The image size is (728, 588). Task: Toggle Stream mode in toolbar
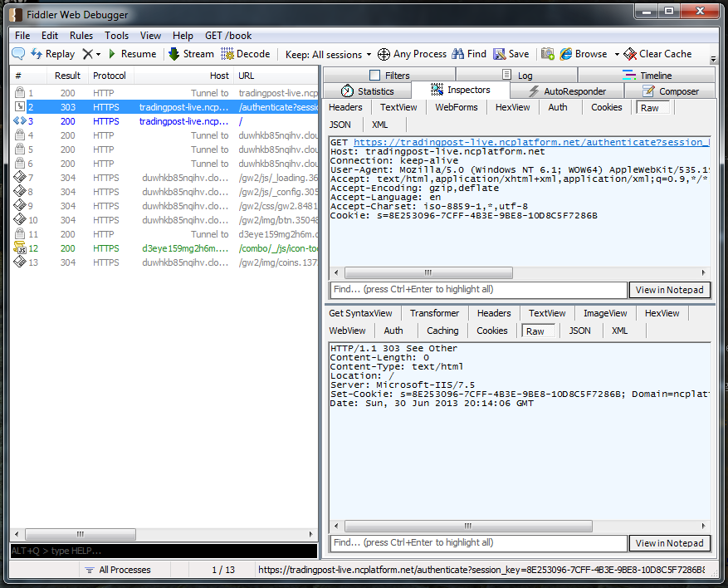point(191,54)
